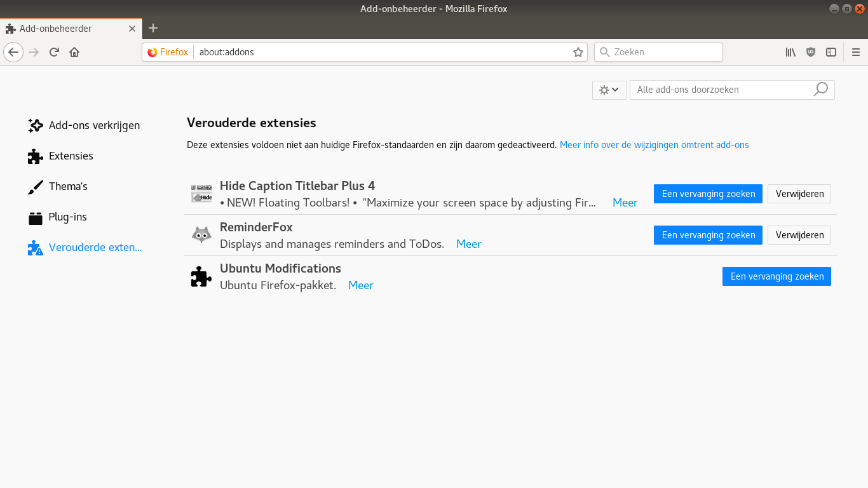868x488 pixels.
Task: Open the Thema's category
Action: [x=57, y=186]
